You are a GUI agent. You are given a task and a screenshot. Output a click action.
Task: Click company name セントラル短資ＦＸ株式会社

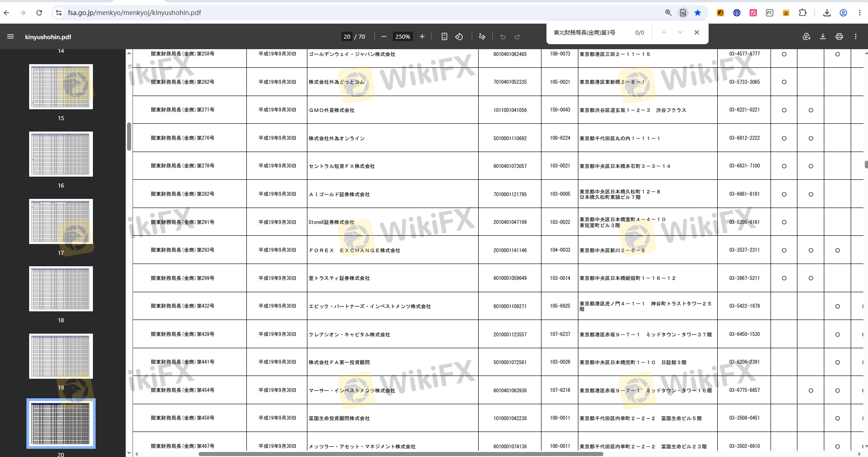point(342,166)
